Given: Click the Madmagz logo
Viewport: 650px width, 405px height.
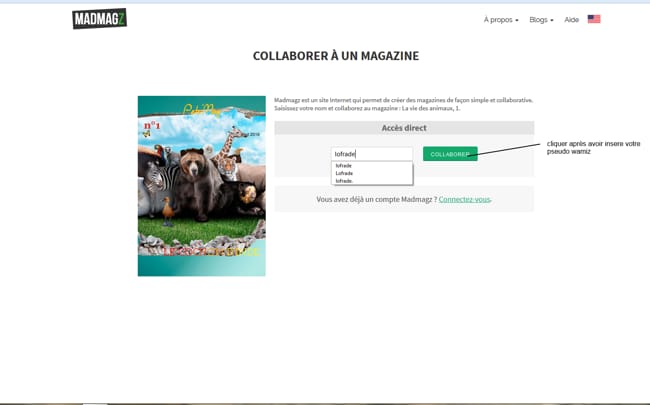Looking at the screenshot, I should [99, 19].
